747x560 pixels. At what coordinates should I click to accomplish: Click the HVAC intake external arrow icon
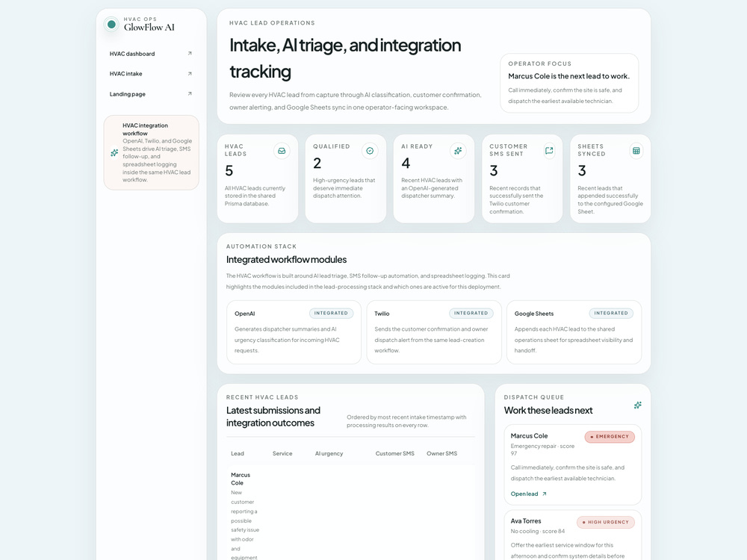(190, 73)
